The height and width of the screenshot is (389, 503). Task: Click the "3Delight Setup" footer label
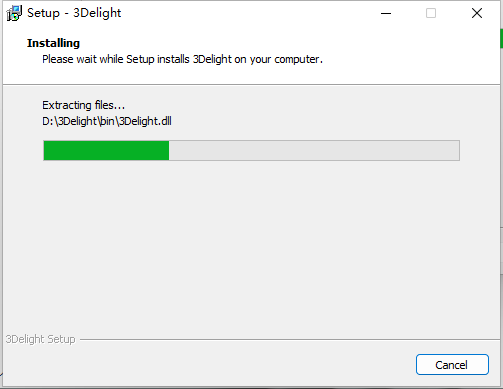tap(40, 339)
